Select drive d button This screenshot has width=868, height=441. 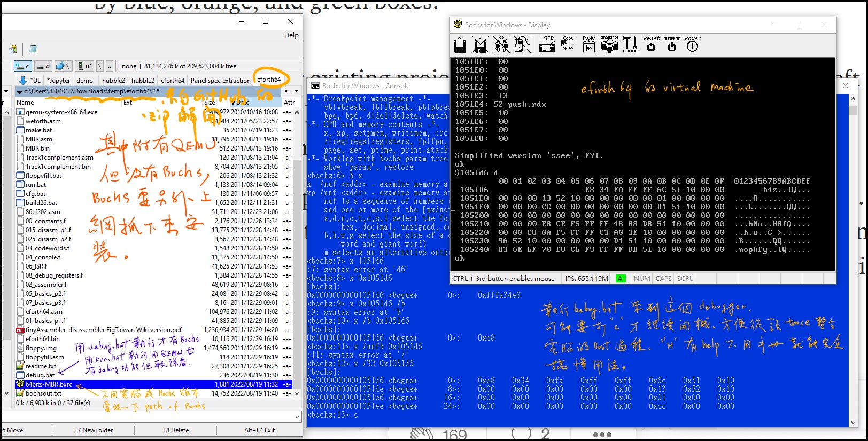click(x=43, y=66)
